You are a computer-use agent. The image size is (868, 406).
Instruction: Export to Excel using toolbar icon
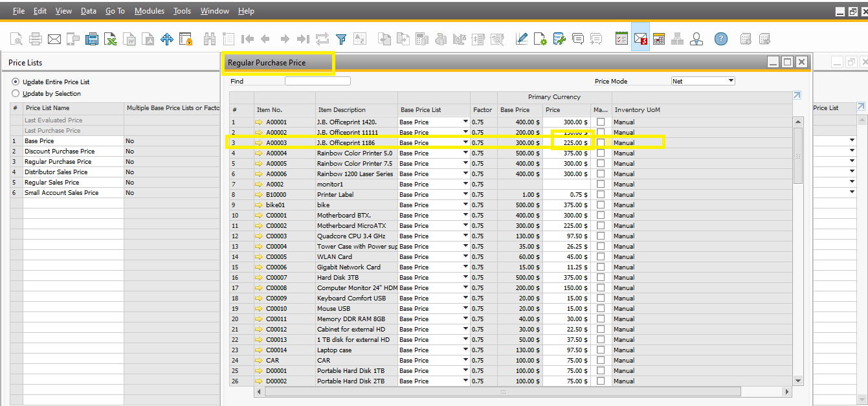coord(111,39)
